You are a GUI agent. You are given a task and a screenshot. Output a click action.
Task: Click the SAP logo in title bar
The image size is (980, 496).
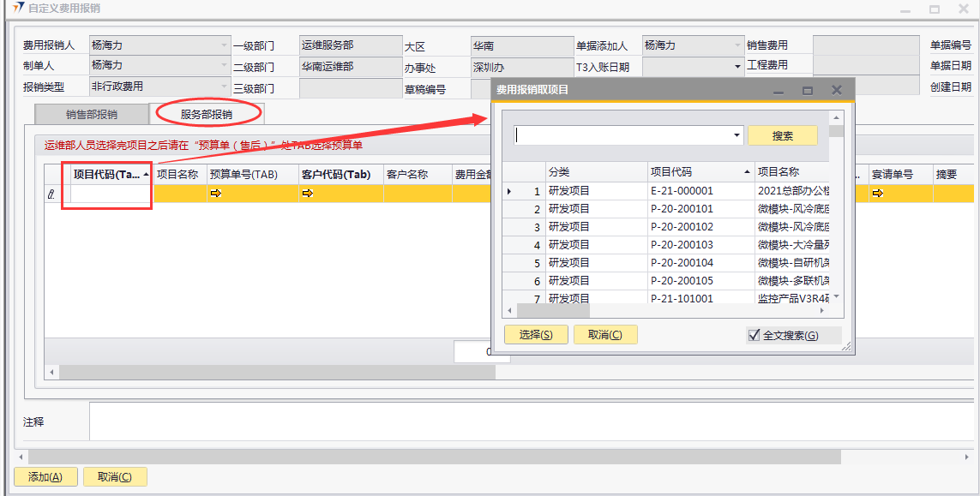(x=18, y=9)
